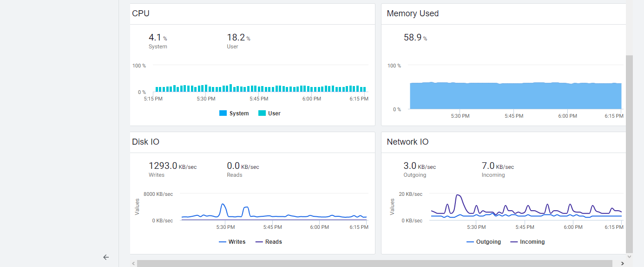Image resolution: width=644 pixels, height=267 pixels.
Task: Toggle Incoming legend in Network IO chart
Action: click(x=527, y=242)
